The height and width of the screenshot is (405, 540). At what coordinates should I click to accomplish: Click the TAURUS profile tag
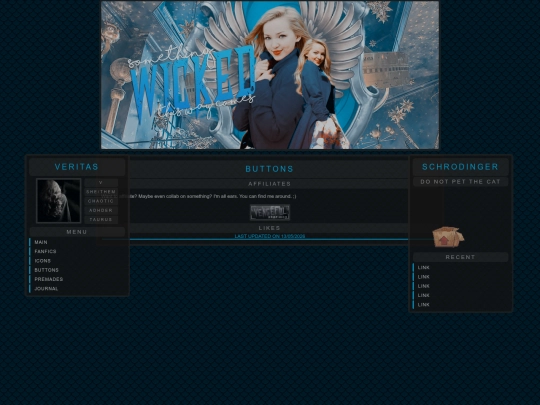coord(101,220)
